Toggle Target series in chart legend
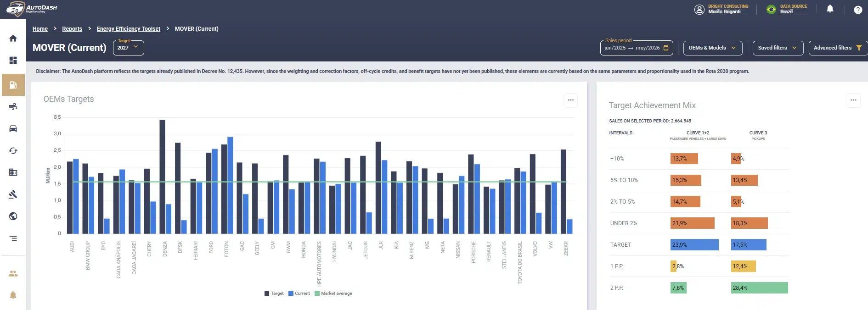868x310 pixels. (274, 293)
